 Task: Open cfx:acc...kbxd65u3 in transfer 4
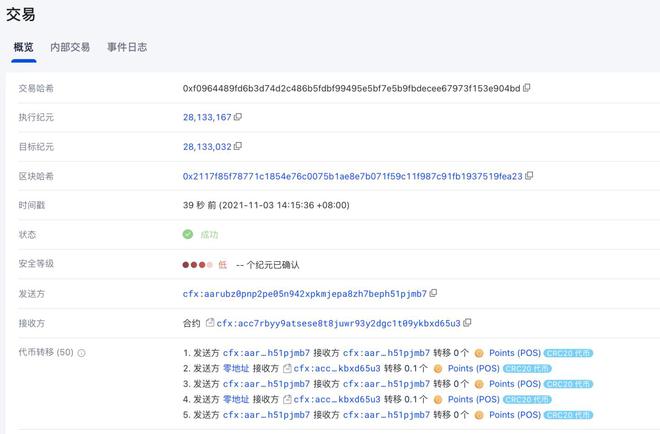click(x=337, y=399)
